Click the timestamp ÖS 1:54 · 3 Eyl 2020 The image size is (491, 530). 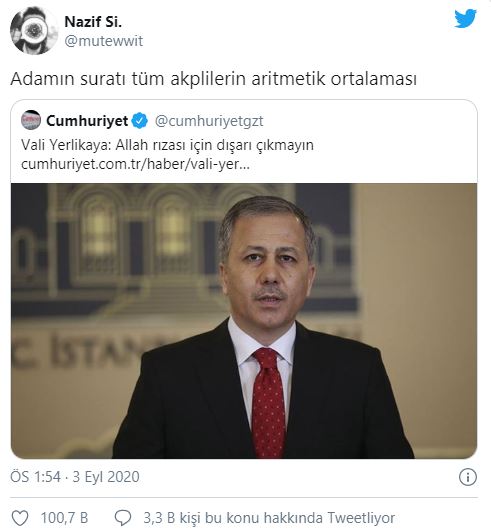[x=75, y=477]
